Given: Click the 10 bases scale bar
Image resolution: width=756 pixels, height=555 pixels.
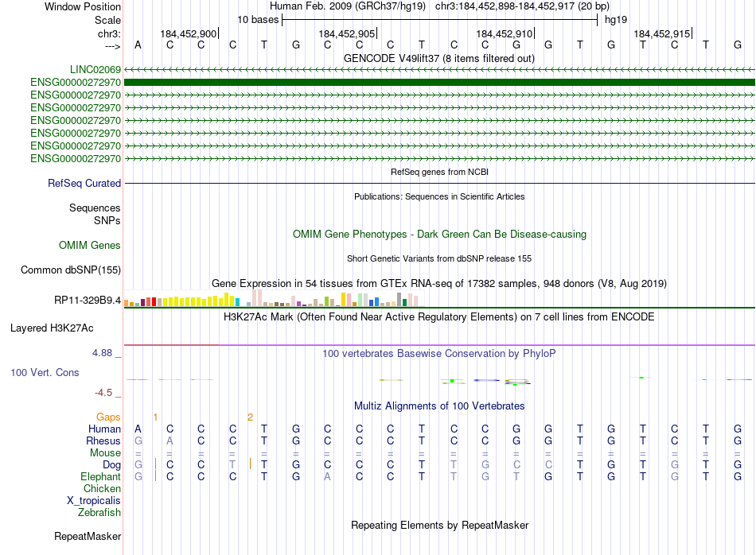Looking at the screenshot, I should point(440,20).
